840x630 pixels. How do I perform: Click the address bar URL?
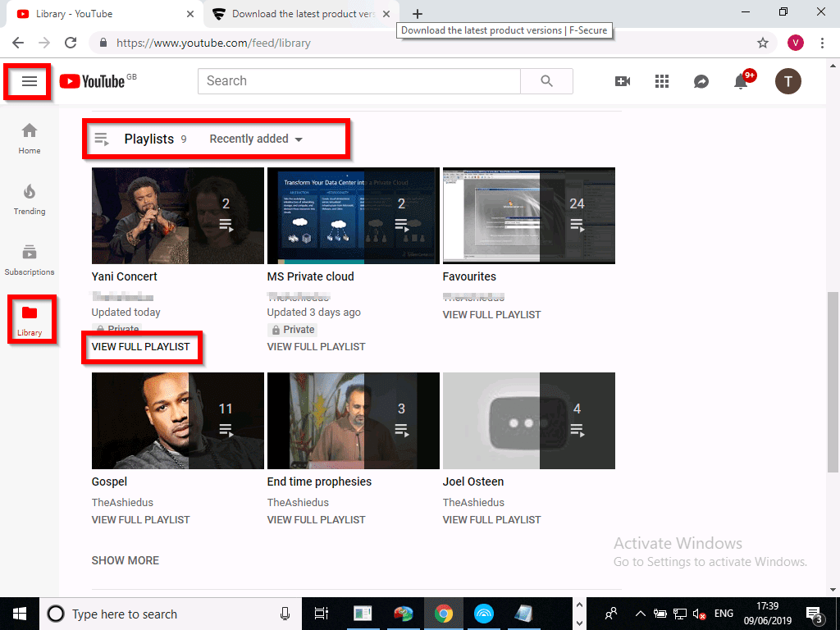tap(213, 43)
